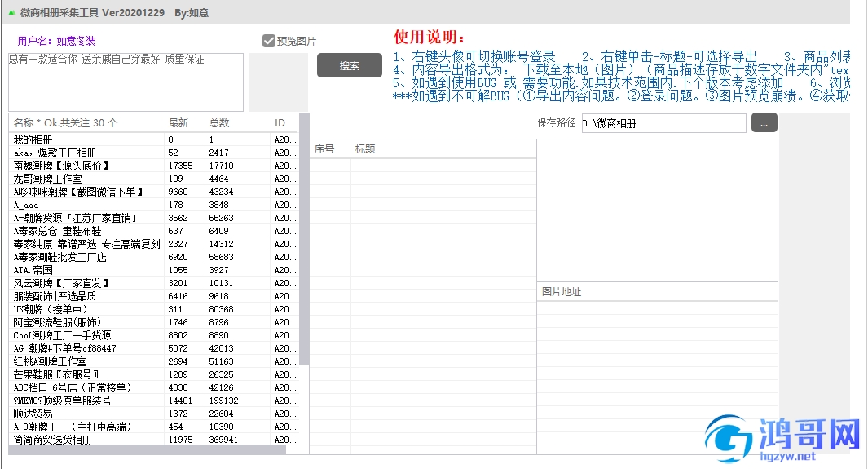Select 风云潮牌【厂家直发】 row
This screenshot has width=868, height=469.
(154, 283)
